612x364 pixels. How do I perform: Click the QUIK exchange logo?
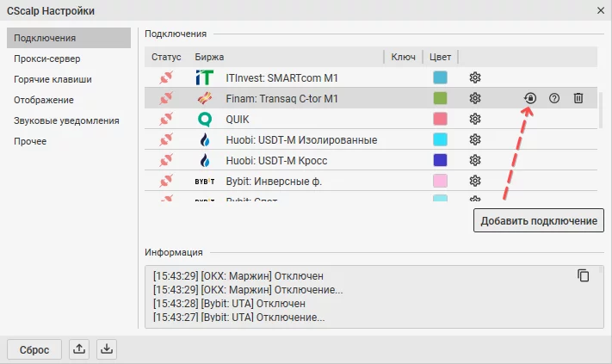(x=205, y=119)
